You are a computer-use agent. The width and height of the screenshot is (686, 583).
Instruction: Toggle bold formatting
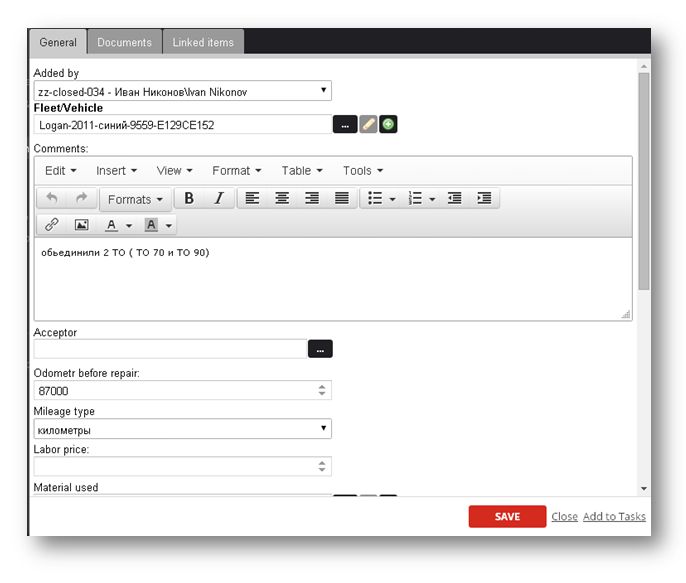point(189,199)
